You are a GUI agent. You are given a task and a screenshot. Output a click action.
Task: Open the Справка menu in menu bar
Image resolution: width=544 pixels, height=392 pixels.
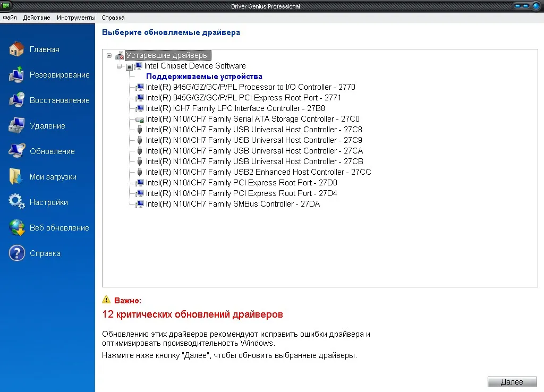click(113, 18)
